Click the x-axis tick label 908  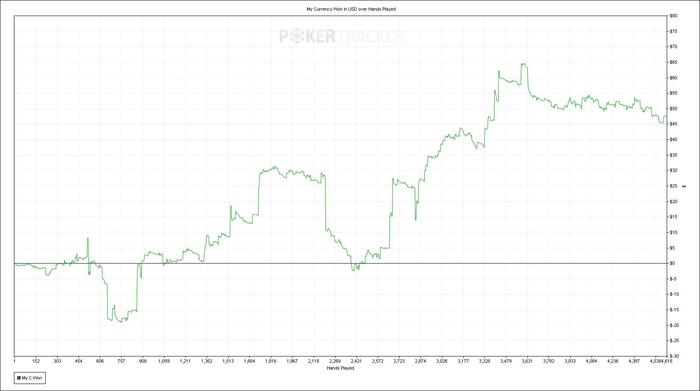coord(143,361)
